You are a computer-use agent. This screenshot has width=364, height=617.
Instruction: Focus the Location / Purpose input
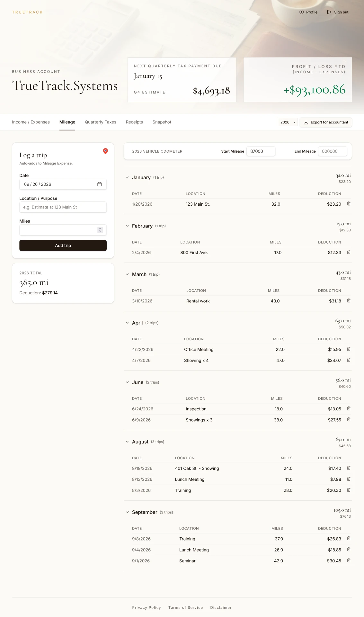click(x=63, y=207)
